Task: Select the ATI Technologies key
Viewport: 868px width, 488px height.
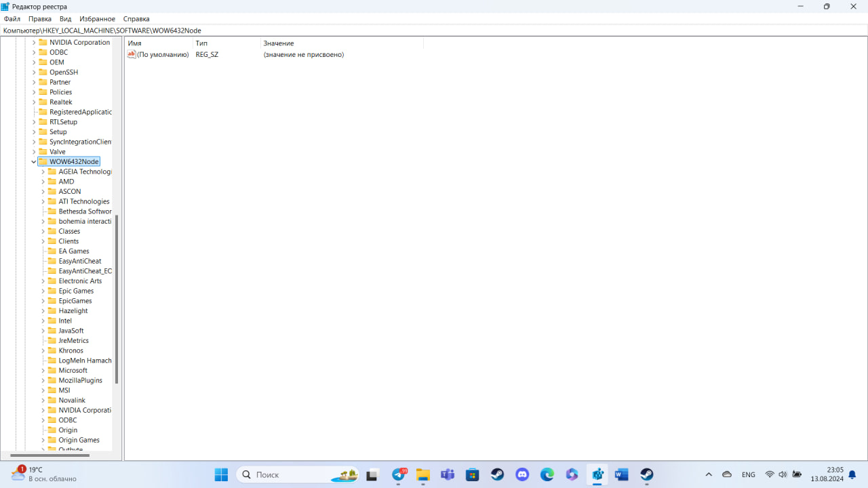Action: coord(84,201)
